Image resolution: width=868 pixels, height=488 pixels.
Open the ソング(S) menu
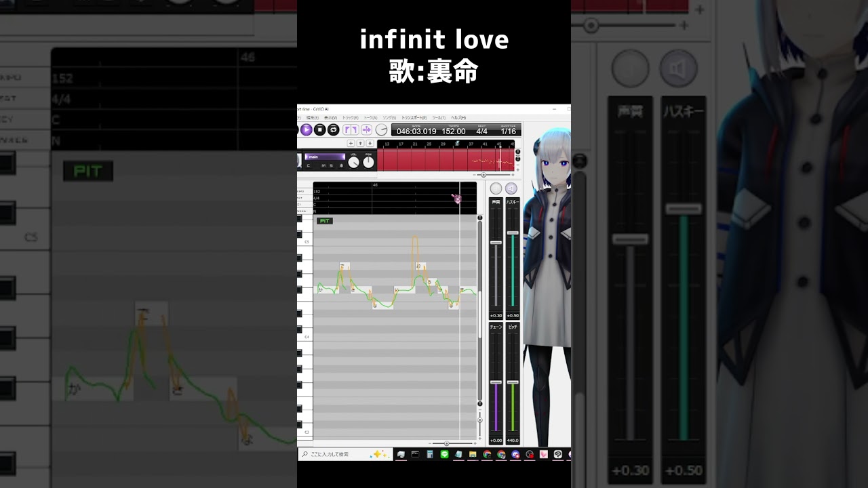coord(389,118)
